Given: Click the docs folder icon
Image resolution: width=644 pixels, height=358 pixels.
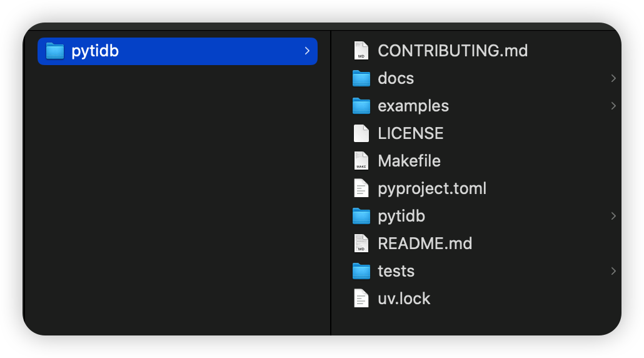Looking at the screenshot, I should click(x=361, y=78).
